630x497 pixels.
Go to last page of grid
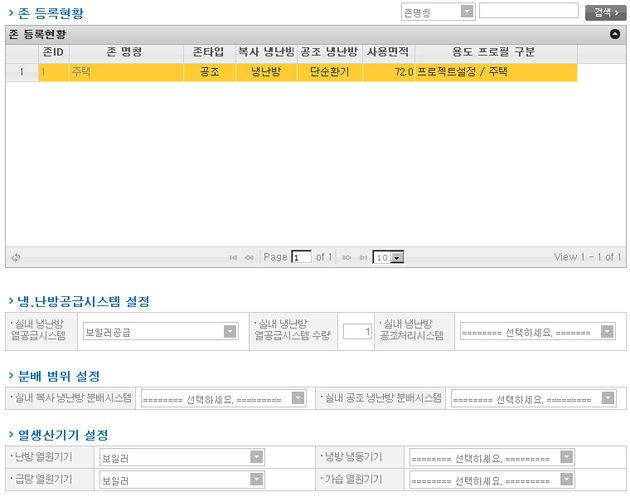[363, 257]
